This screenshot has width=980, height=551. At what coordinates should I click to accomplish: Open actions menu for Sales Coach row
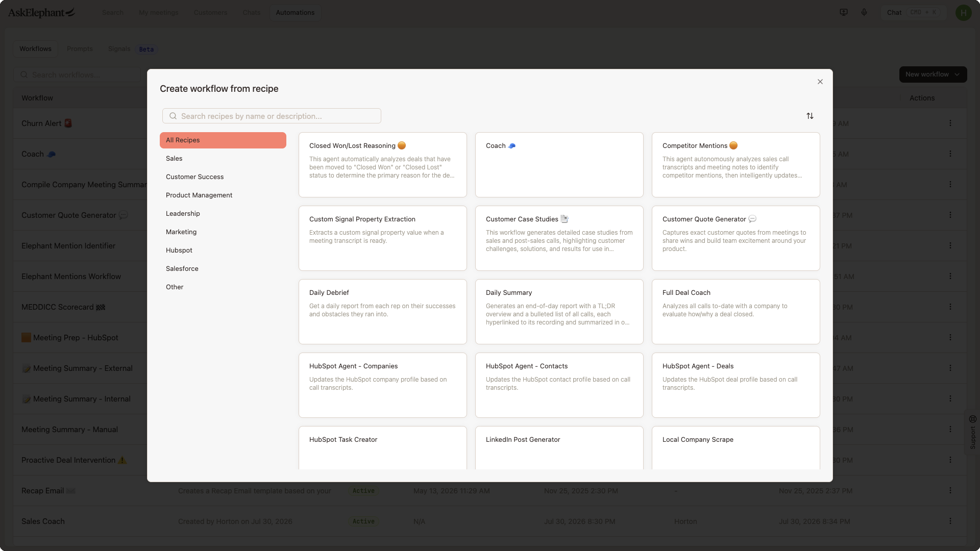pyautogui.click(x=950, y=521)
